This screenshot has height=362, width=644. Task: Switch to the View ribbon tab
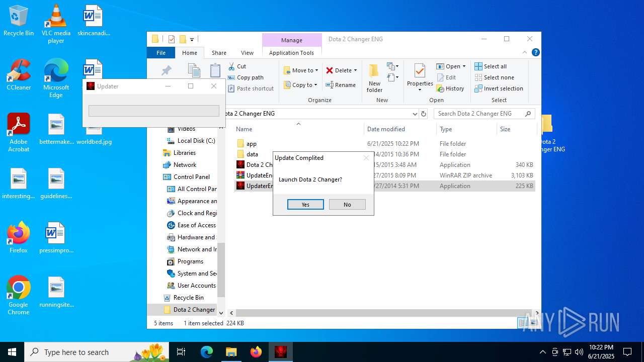point(247,53)
